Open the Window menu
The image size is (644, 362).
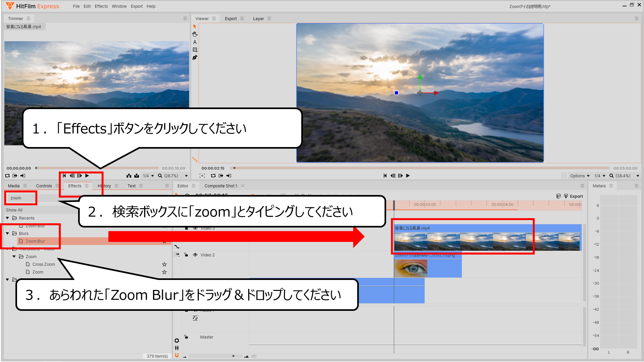pos(119,6)
